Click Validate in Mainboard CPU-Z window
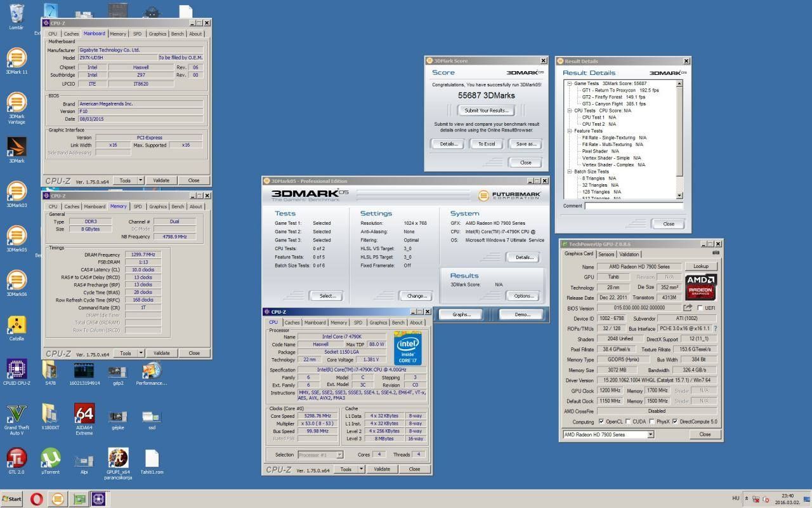Image resolution: width=812 pixels, height=508 pixels. pyautogui.click(x=161, y=180)
